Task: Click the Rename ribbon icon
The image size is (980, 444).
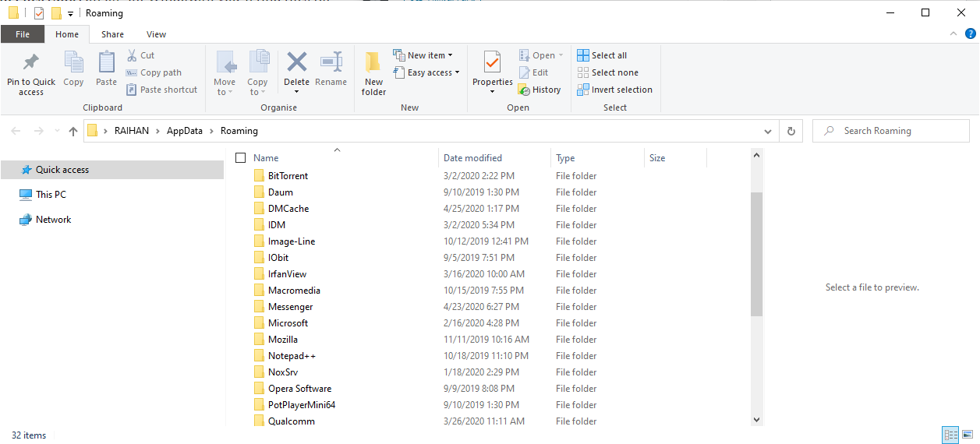Action: (331, 62)
